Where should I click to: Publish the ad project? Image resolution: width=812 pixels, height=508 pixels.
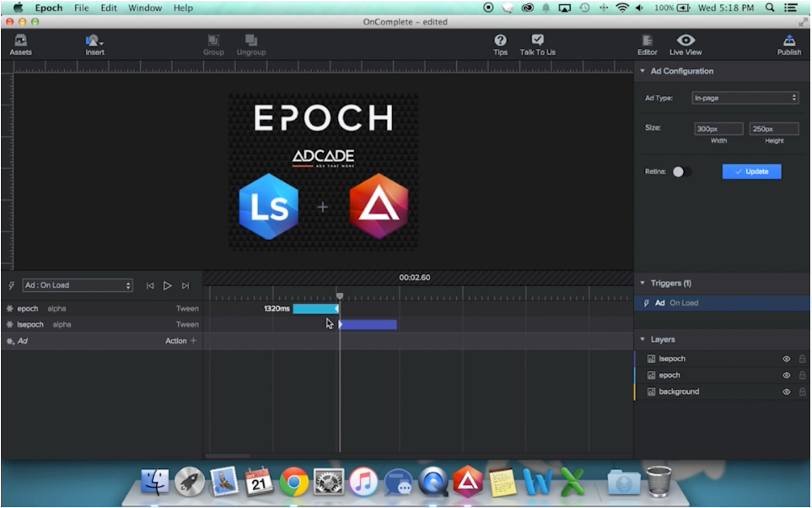[x=788, y=45]
